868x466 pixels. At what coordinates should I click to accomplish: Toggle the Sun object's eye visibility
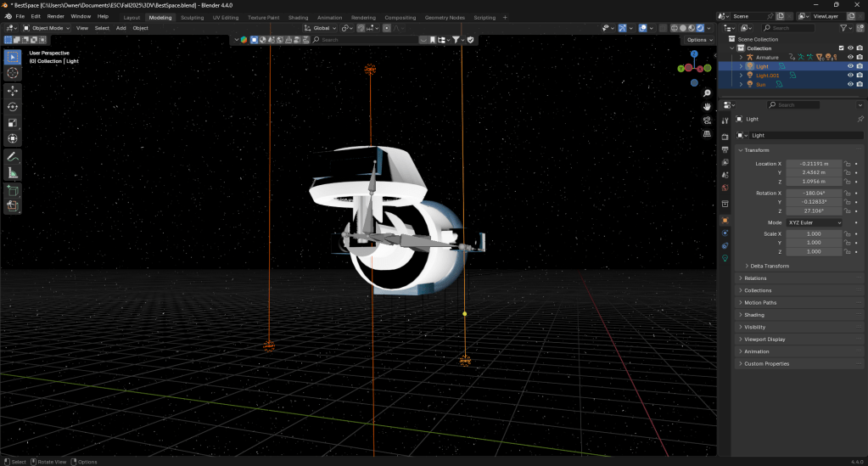pos(850,84)
